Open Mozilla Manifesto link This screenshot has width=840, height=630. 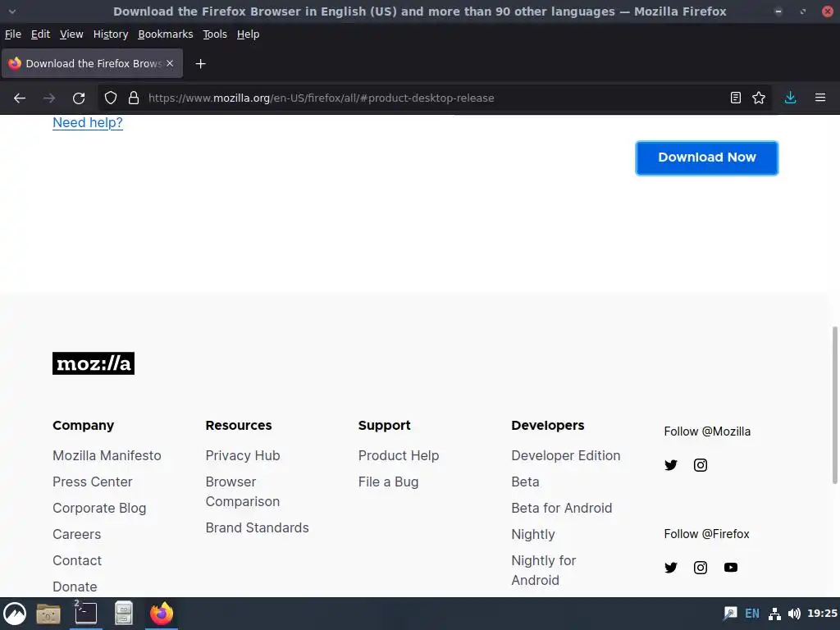tap(107, 455)
